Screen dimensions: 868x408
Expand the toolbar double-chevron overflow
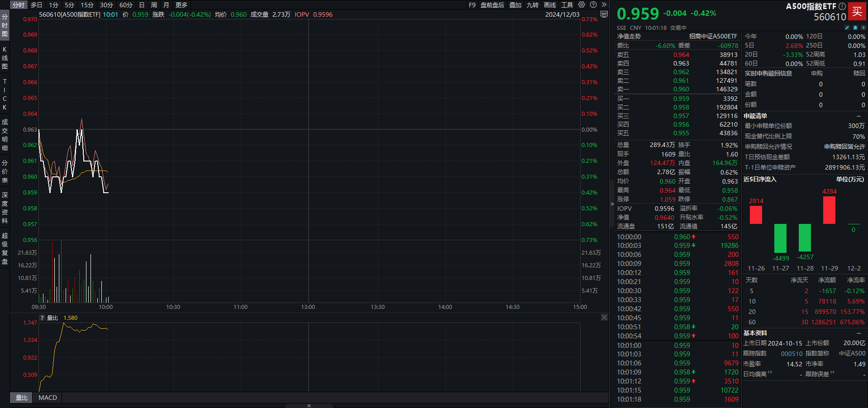pyautogui.click(x=604, y=5)
